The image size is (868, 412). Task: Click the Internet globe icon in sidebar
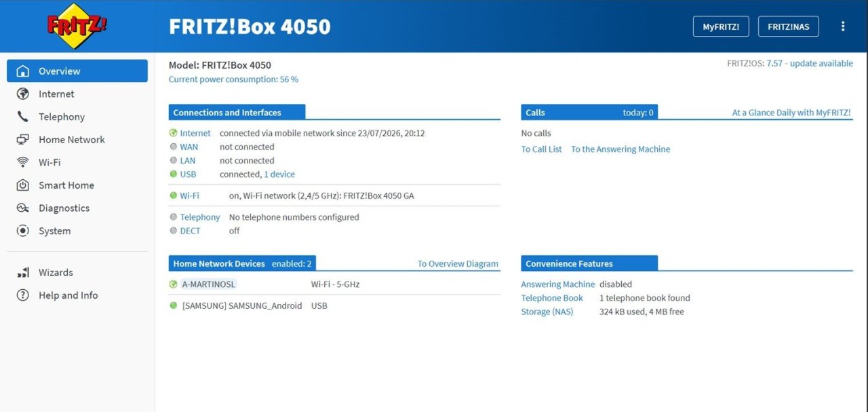pos(23,94)
